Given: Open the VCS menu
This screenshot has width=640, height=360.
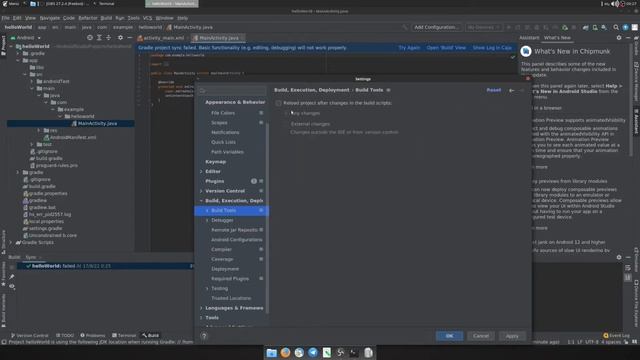Looking at the screenshot, I should pos(147,18).
